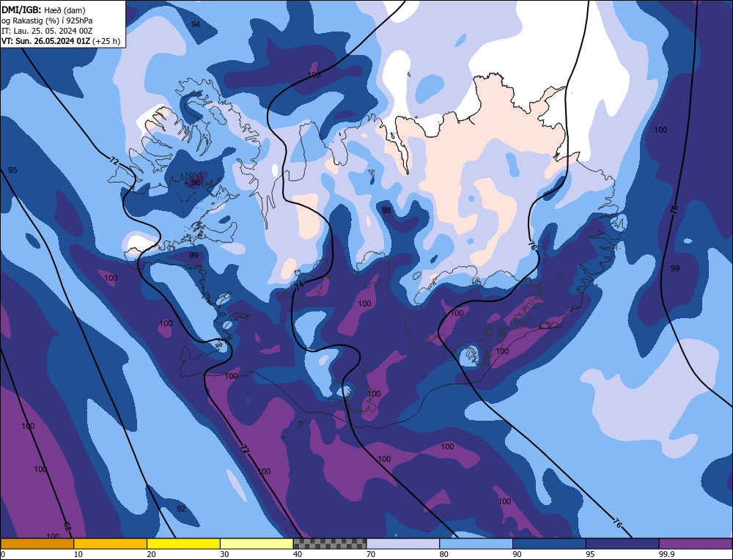Click the 'DMI/IGB: Hæð (dam)' title line
733x560 pixels.
click(x=43, y=10)
